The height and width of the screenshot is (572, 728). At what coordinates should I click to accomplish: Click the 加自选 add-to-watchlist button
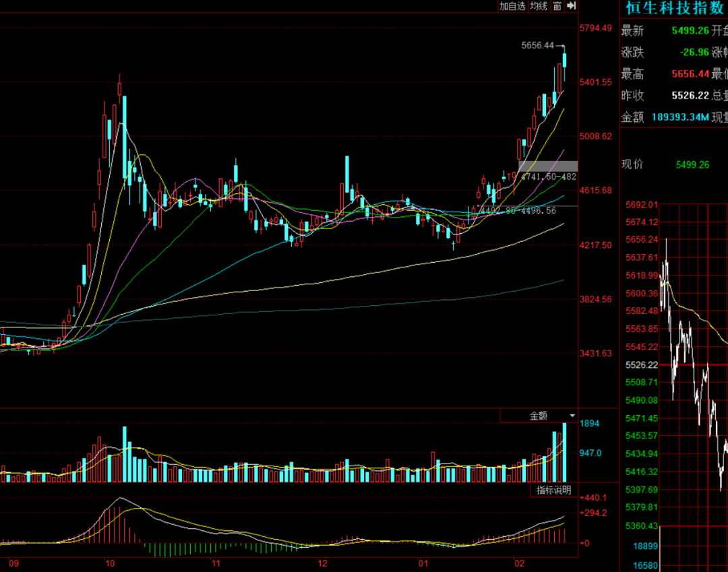512,6
